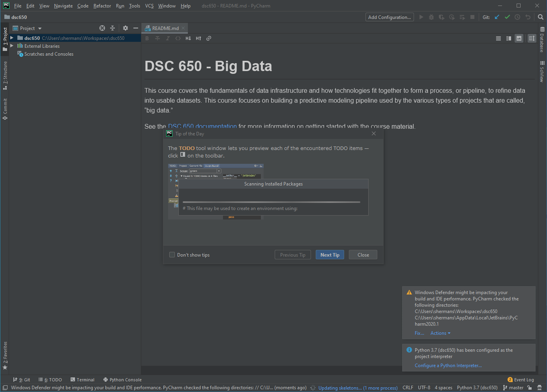Click Updating skeletons background process indicator

coord(358,388)
